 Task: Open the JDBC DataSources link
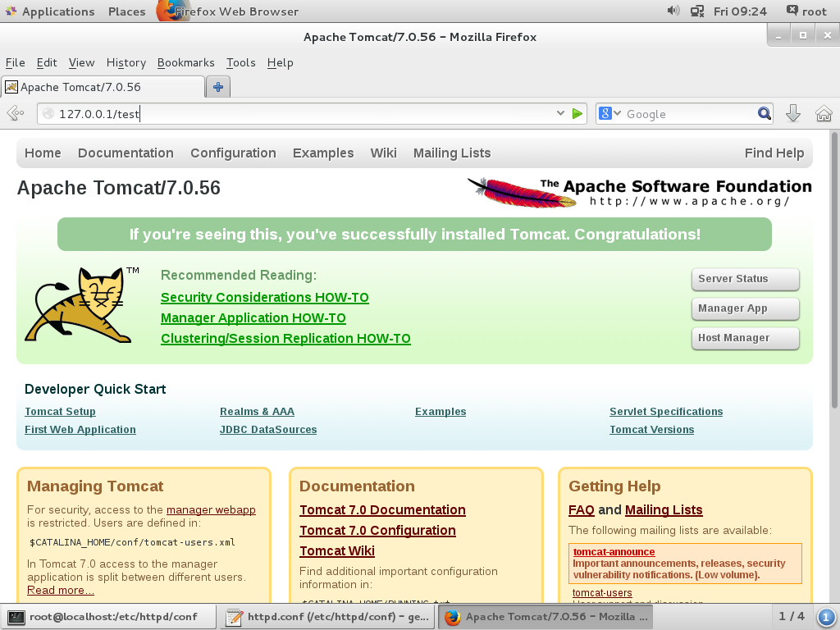268,430
